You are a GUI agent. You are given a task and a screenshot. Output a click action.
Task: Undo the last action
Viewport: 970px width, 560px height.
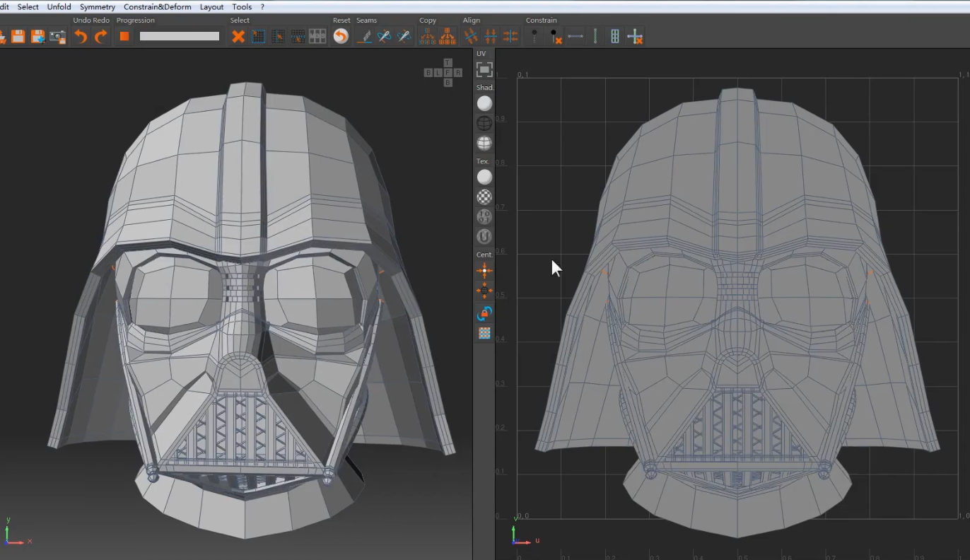click(x=81, y=37)
